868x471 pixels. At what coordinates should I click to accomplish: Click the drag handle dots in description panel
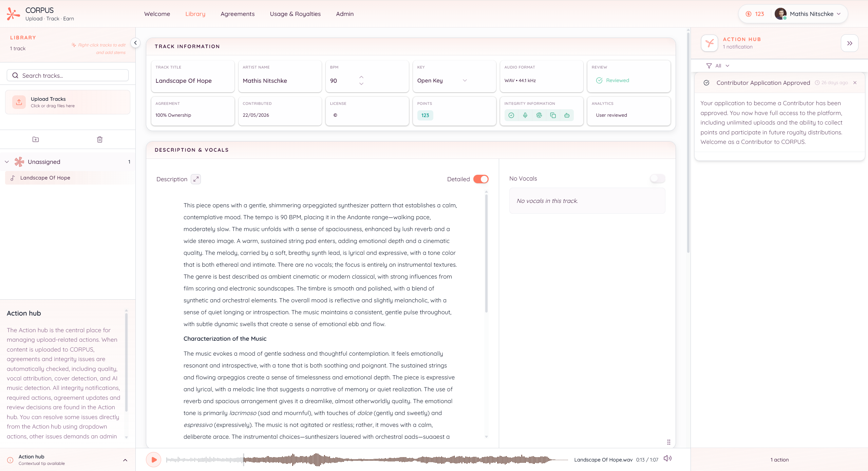pyautogui.click(x=669, y=442)
